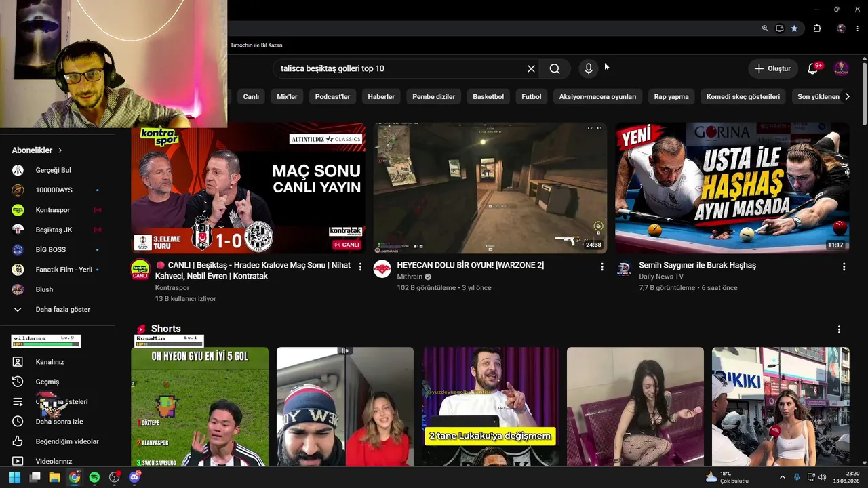
Task: Select the Pembe diziler filter chip
Action: (434, 96)
